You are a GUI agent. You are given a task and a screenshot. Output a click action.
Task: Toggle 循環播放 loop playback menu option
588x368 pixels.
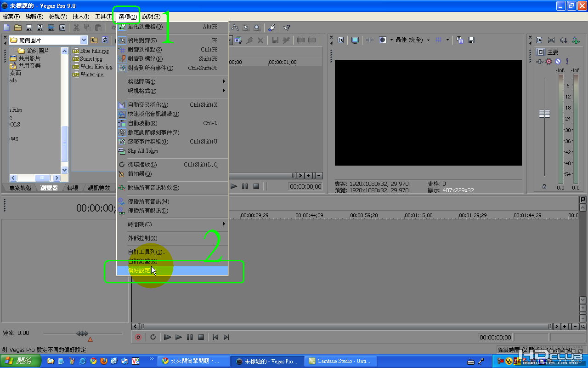pos(142,165)
